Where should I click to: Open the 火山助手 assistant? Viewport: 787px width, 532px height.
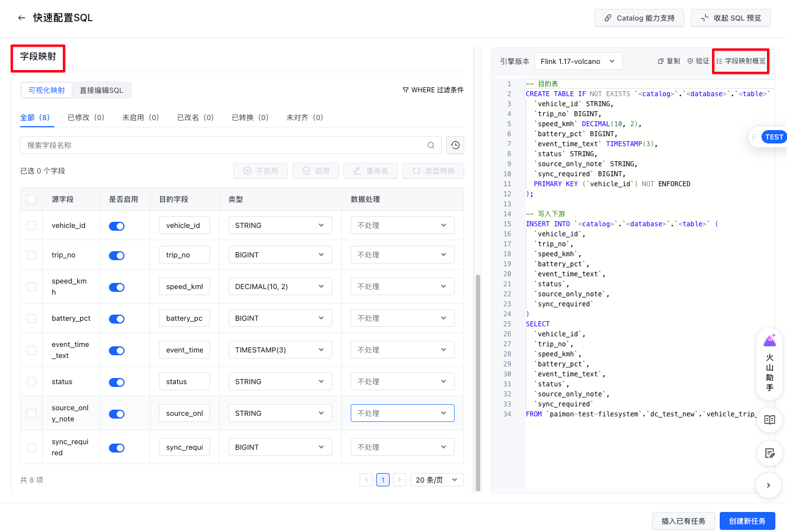pyautogui.click(x=770, y=364)
